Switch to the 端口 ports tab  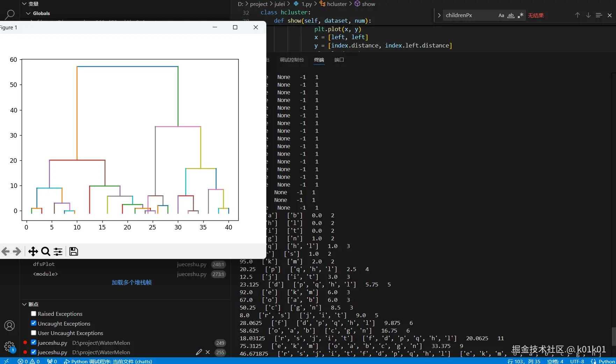pyautogui.click(x=339, y=60)
